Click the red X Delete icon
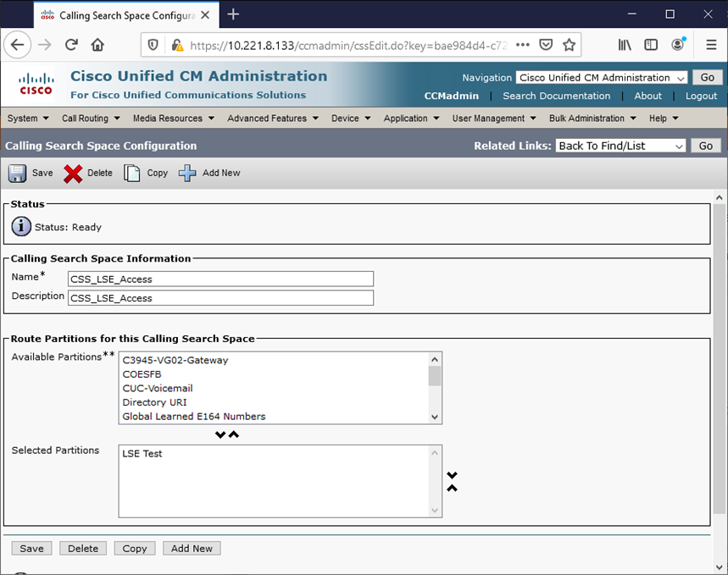Screen dimensions: 728x575 pyautogui.click(x=73, y=174)
